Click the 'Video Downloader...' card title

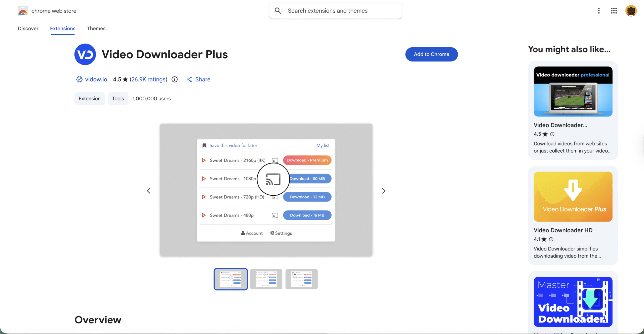tap(560, 125)
